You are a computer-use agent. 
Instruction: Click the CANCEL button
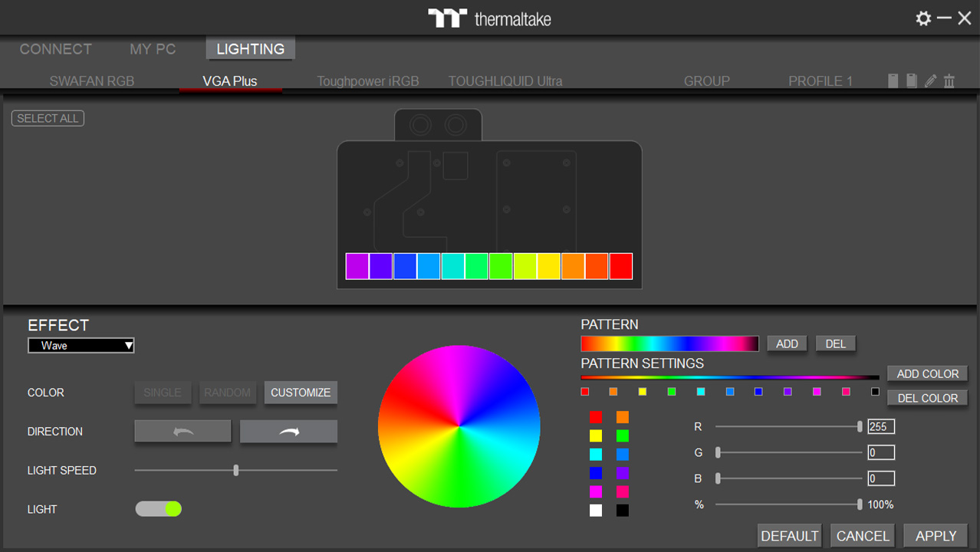pos(863,536)
